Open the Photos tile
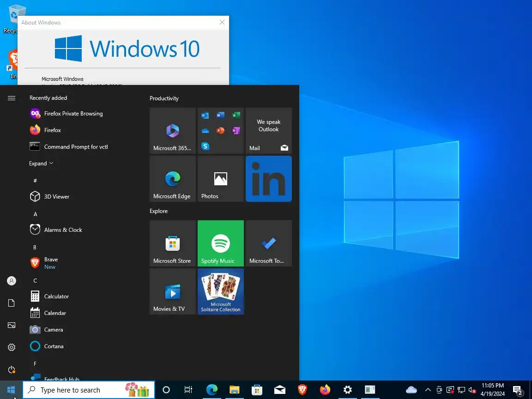 (221, 179)
